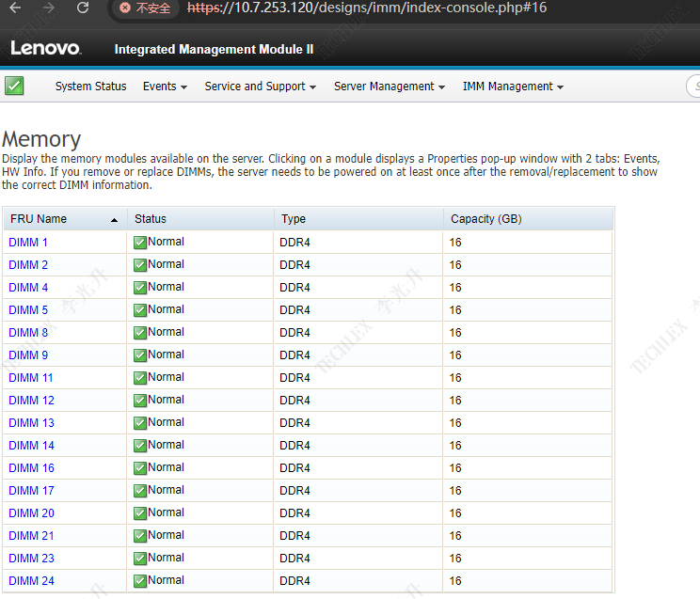Click DIMM 20 Normal status icon
Image resolution: width=700 pixels, height=599 pixels.
point(140,513)
